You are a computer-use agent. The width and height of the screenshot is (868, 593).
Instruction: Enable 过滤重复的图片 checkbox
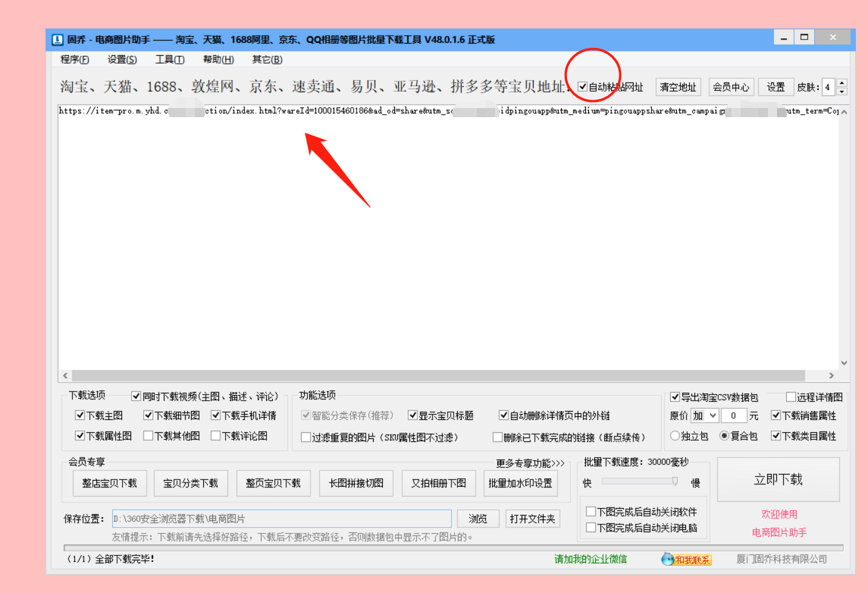tap(306, 437)
